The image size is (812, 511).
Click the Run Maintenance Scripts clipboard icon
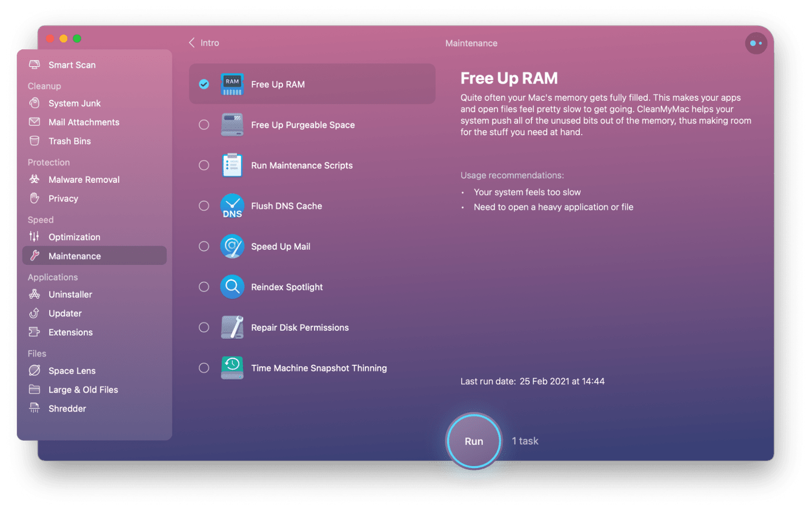(232, 165)
